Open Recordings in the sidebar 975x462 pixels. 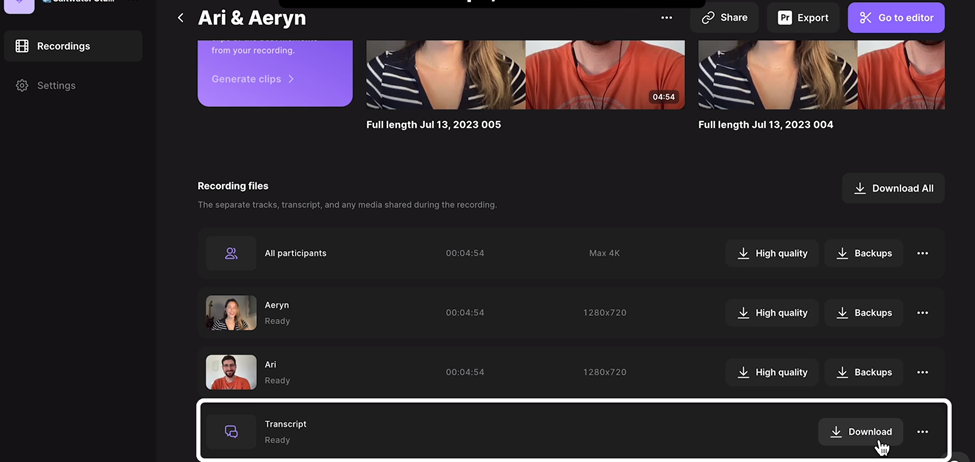(73, 46)
